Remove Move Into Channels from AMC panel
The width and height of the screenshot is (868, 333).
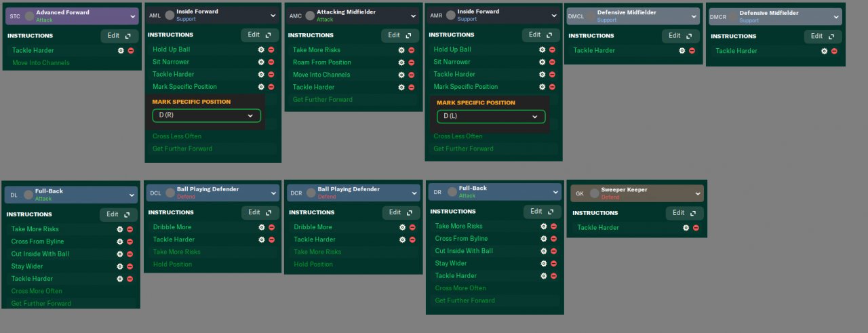pos(412,75)
